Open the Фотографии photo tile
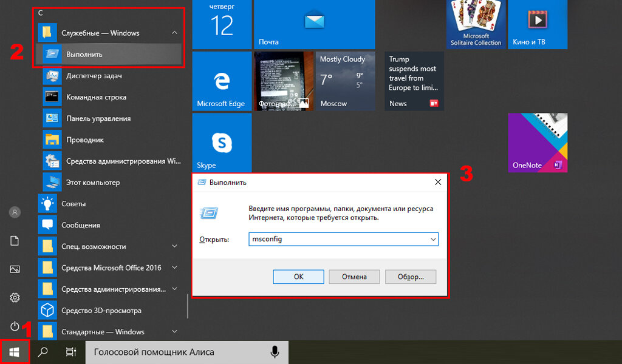The height and width of the screenshot is (364, 622). 284,81
